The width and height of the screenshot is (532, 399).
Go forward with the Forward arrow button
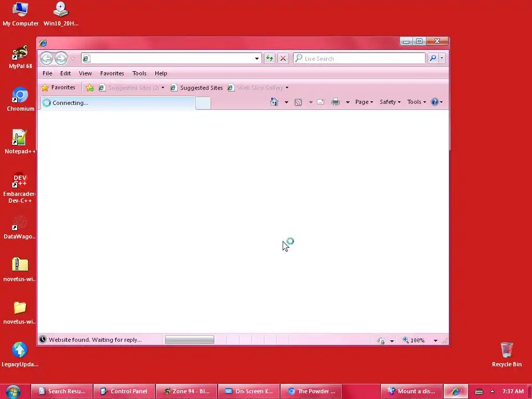coord(61,58)
